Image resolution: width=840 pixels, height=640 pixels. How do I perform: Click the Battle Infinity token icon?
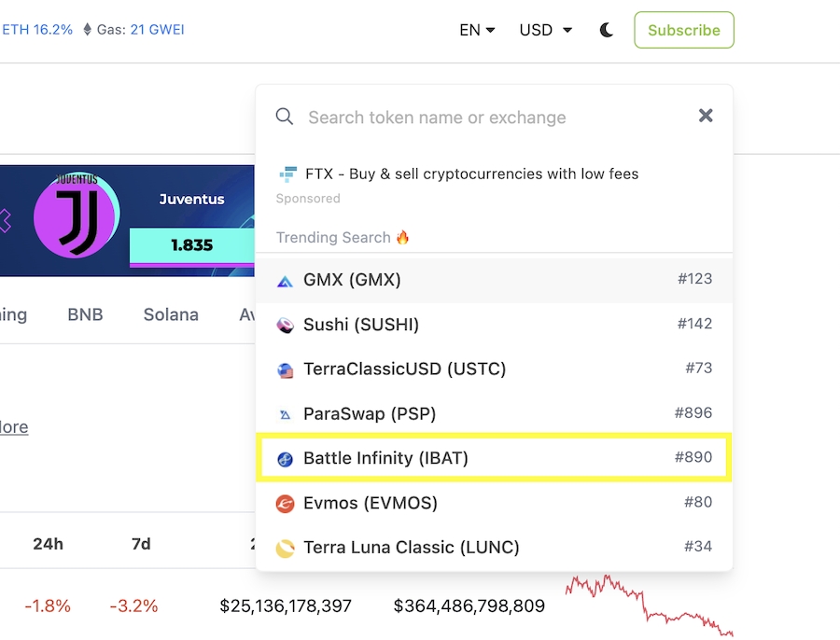285,459
